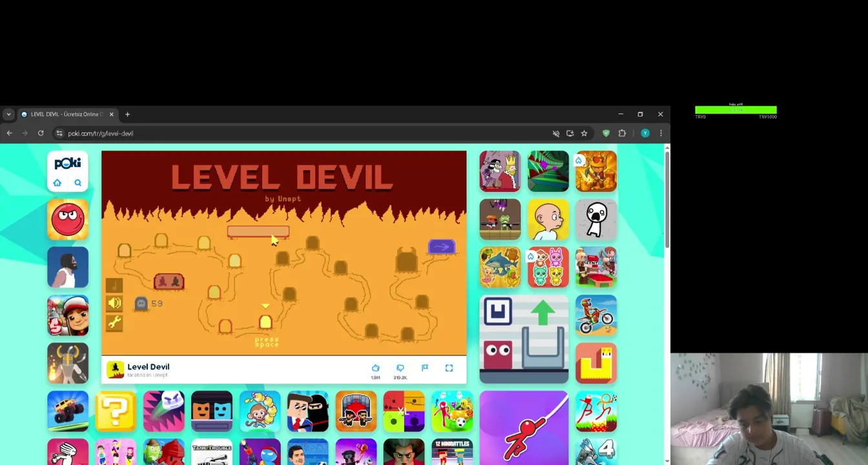Toggle the in-game music note button
The image size is (868, 465).
[114, 285]
